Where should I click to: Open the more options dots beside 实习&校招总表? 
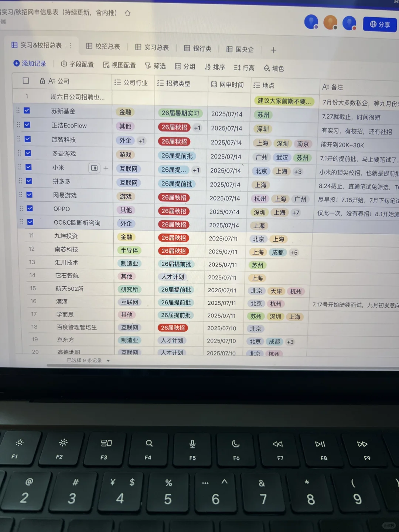(x=70, y=46)
